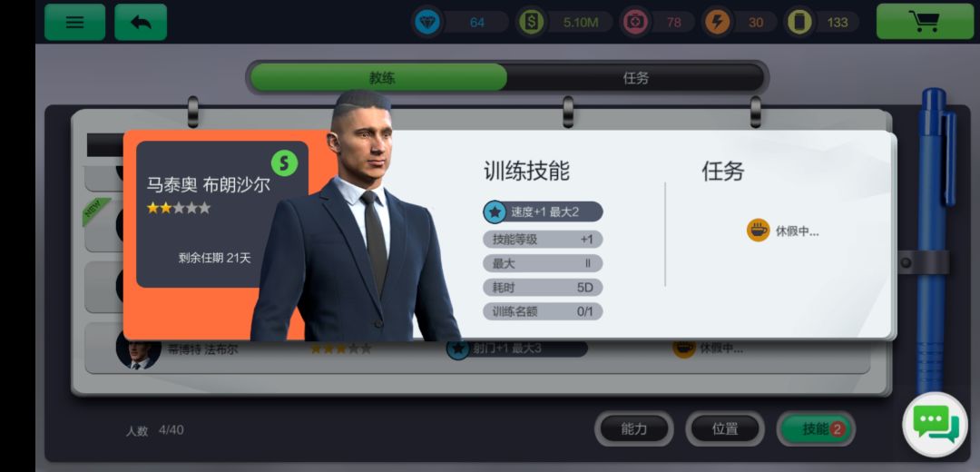Open the hamburger main menu
980x472 pixels.
[74, 22]
